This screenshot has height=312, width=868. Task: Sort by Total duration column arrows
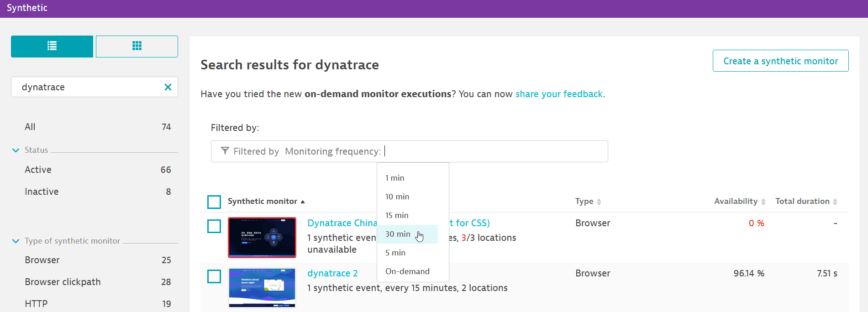(835, 202)
